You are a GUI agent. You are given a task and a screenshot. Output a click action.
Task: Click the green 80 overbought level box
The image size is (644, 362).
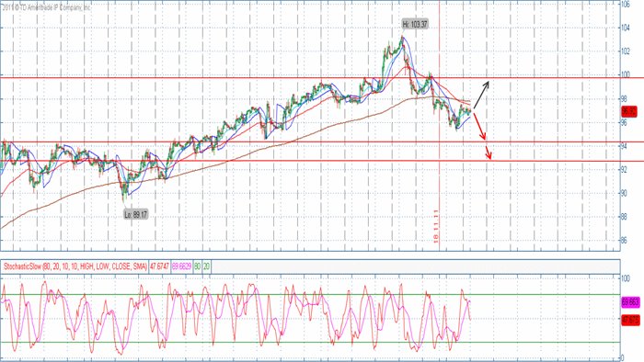pos(197,266)
